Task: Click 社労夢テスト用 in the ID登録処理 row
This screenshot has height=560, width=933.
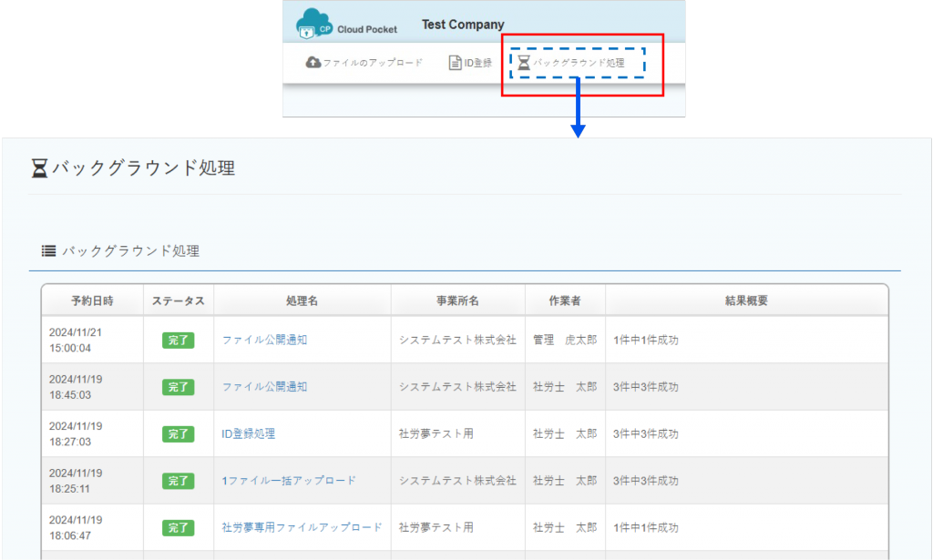Action: 436,434
